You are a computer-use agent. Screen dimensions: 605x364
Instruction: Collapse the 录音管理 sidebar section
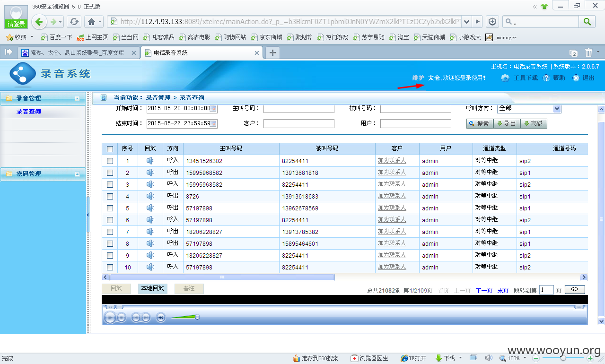pyautogui.click(x=78, y=98)
